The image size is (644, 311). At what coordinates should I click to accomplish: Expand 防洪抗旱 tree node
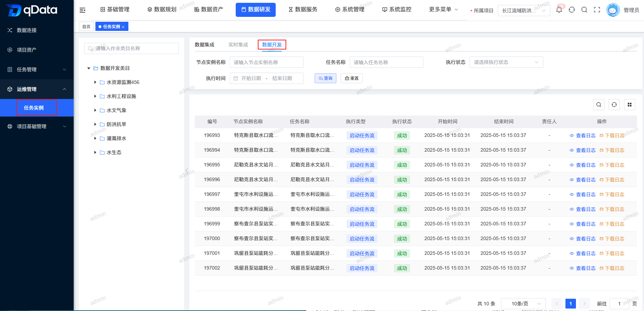(95, 124)
